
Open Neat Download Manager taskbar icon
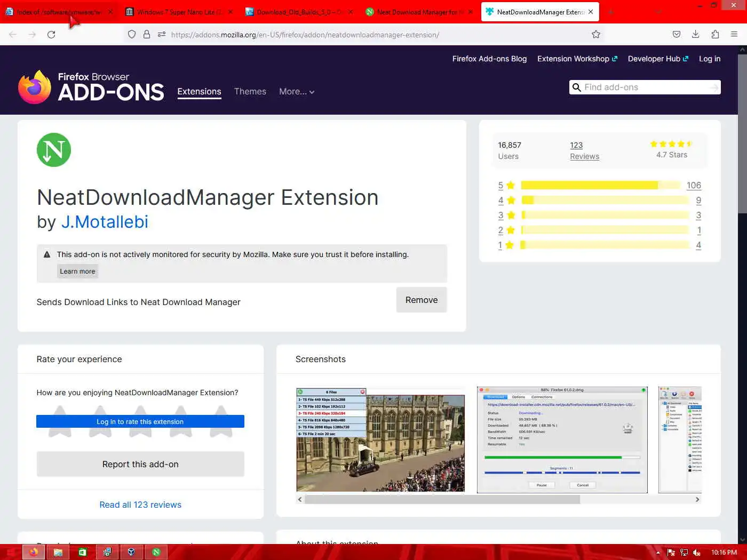(156, 552)
